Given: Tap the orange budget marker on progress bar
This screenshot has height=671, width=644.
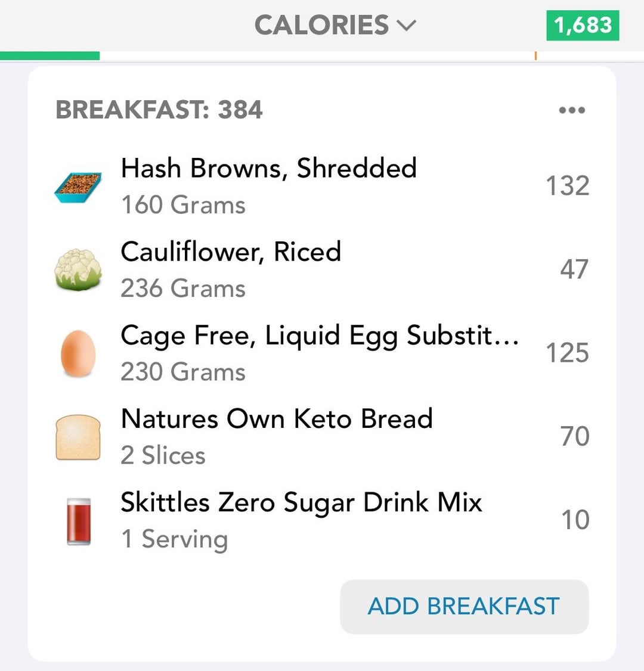Looking at the screenshot, I should pyautogui.click(x=535, y=55).
